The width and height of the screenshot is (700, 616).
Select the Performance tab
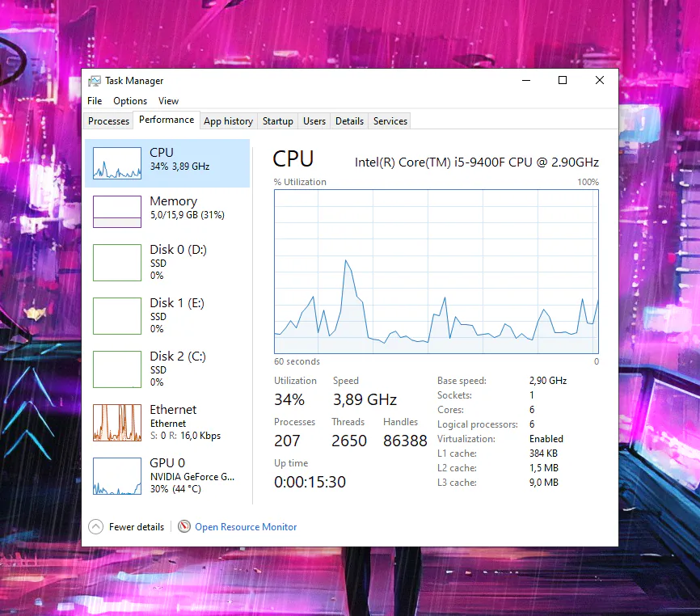coord(167,120)
